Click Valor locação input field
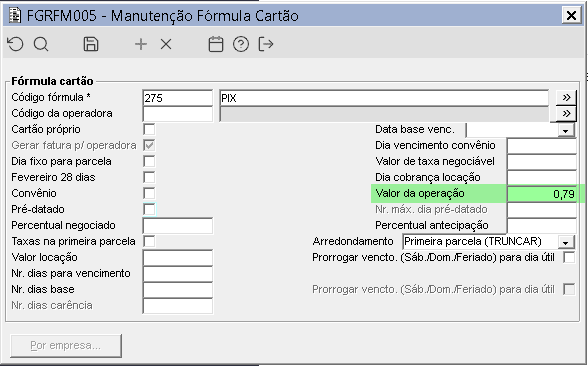 [178, 258]
